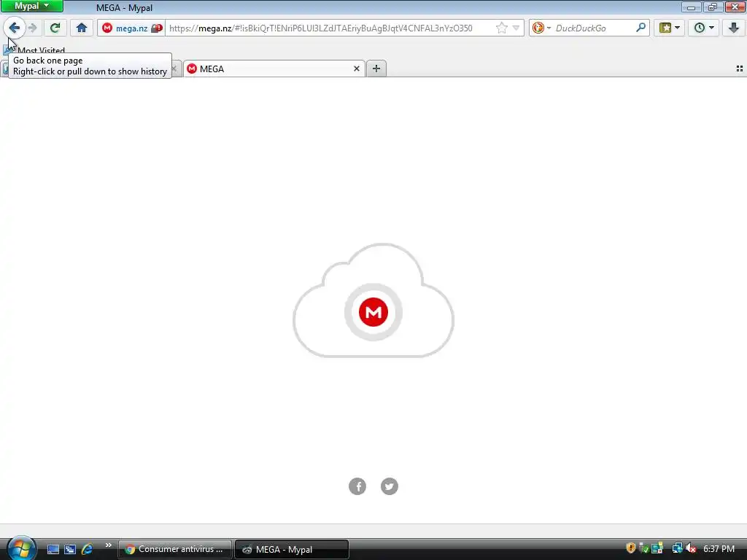This screenshot has height=560, width=747.
Task: Open the history clock menu button
Action: pyautogui.click(x=704, y=28)
